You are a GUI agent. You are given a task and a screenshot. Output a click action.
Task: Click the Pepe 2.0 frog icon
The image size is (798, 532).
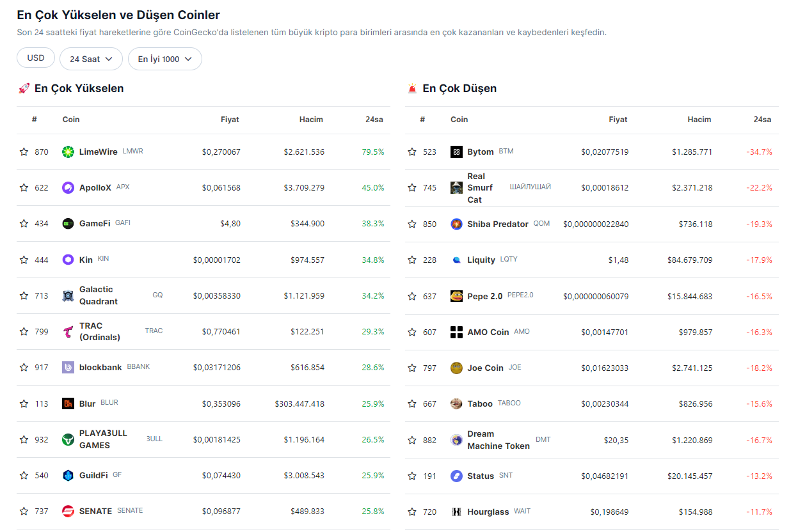click(x=456, y=296)
